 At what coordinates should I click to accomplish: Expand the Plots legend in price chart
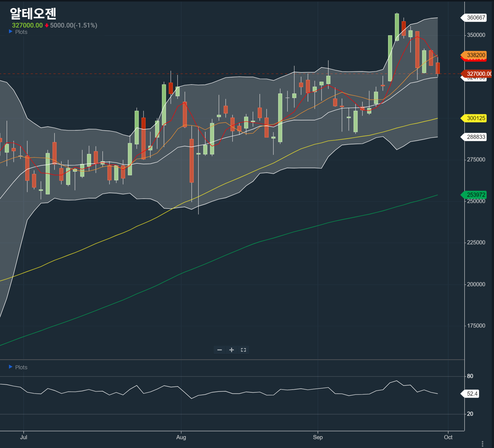(11, 32)
